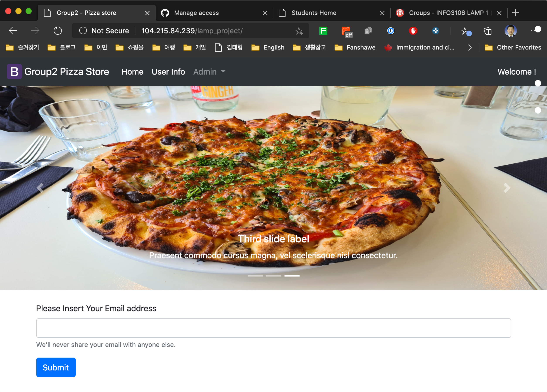This screenshot has width=547, height=392.
Task: Open the gray copy-style extension icon
Action: tap(368, 31)
